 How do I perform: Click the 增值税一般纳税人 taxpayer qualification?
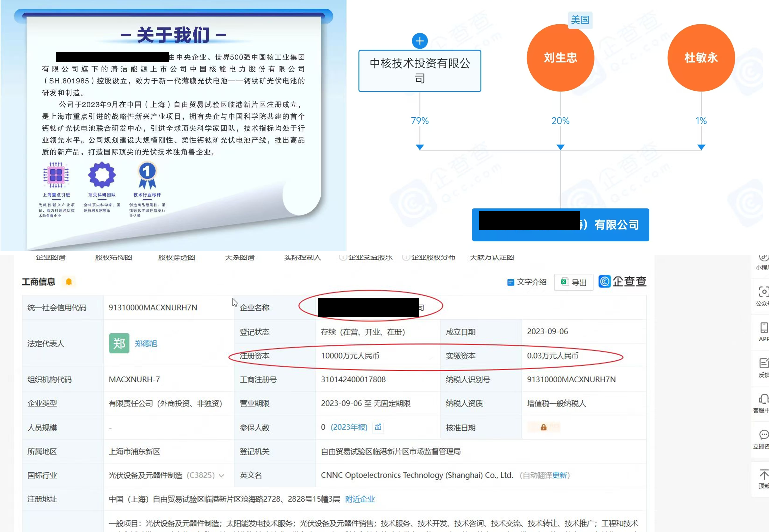[556, 403]
